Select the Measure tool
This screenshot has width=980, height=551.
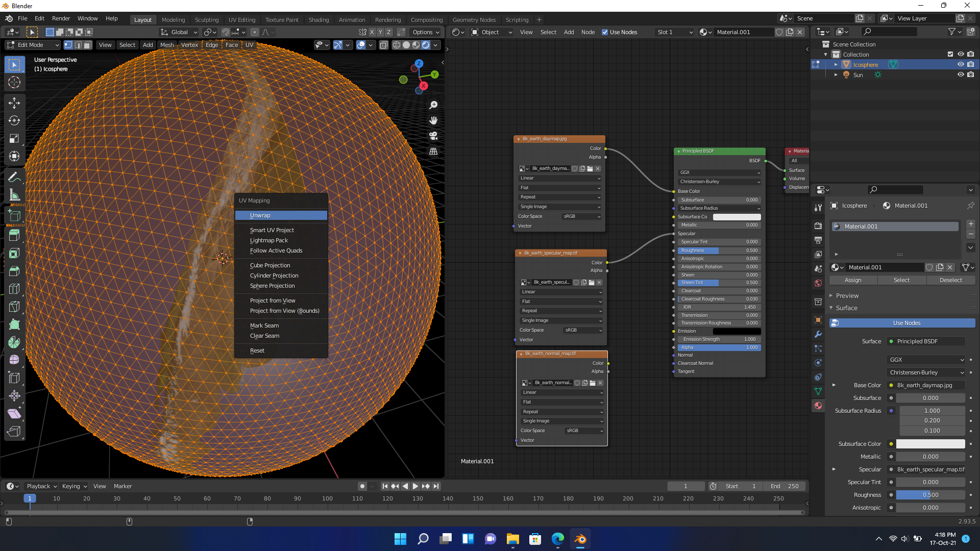(14, 195)
